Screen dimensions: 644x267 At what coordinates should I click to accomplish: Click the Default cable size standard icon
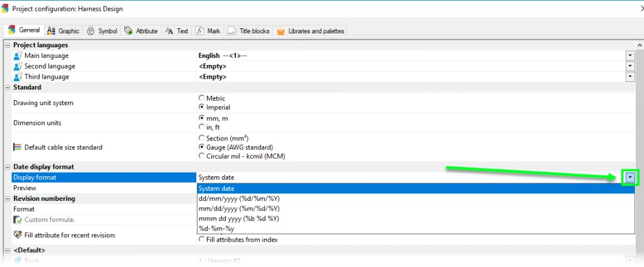18,147
